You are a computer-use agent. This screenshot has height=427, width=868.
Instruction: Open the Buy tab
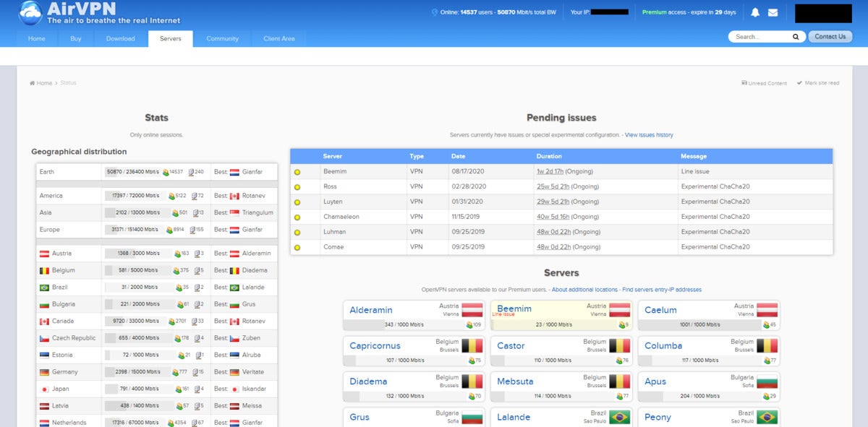(76, 39)
